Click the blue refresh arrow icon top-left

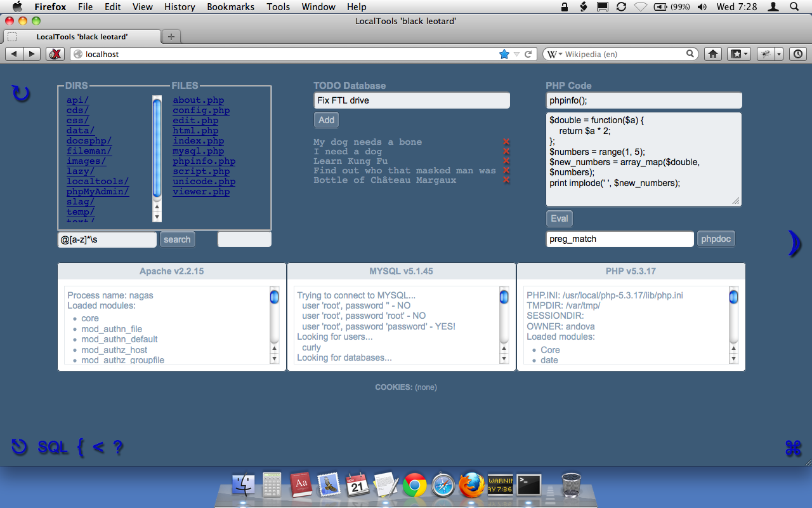click(21, 93)
